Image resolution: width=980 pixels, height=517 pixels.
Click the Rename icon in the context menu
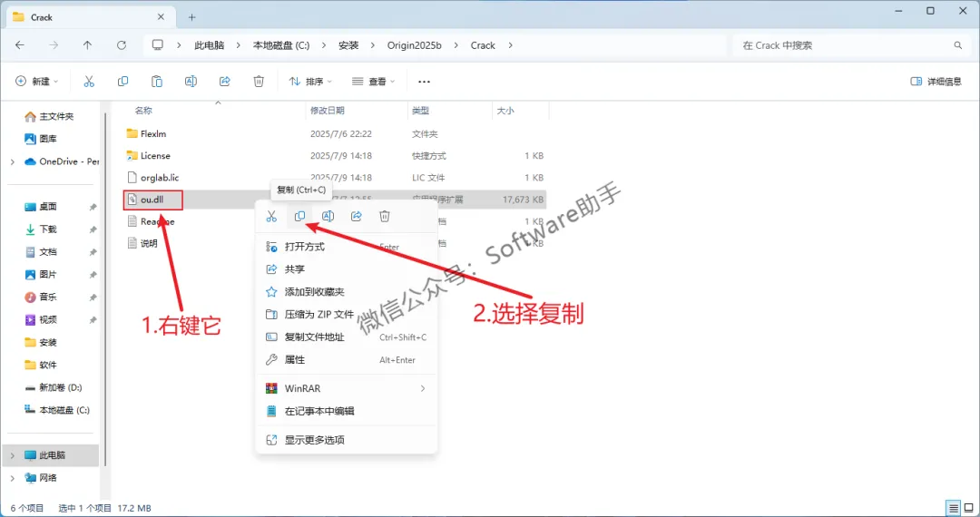point(328,216)
